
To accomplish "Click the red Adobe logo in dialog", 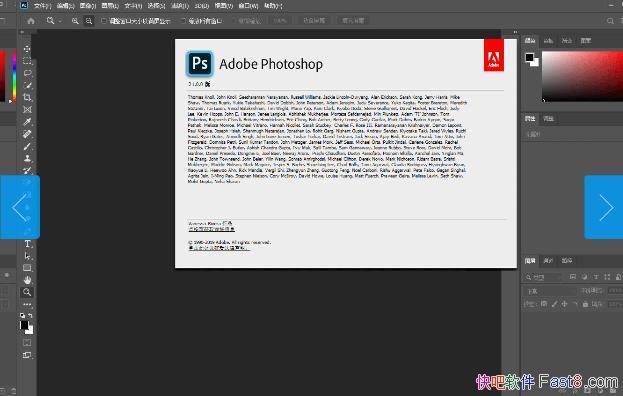I will pos(494,55).
